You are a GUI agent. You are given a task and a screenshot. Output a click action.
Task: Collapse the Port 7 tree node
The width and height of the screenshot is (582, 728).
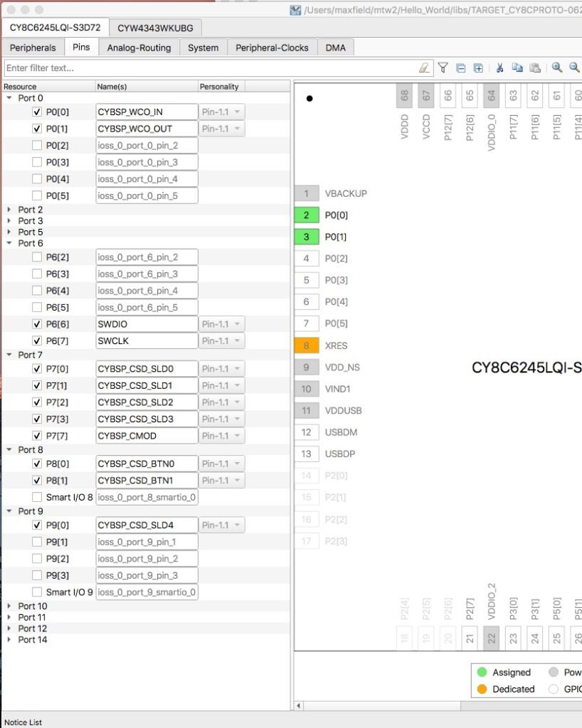tap(9, 355)
